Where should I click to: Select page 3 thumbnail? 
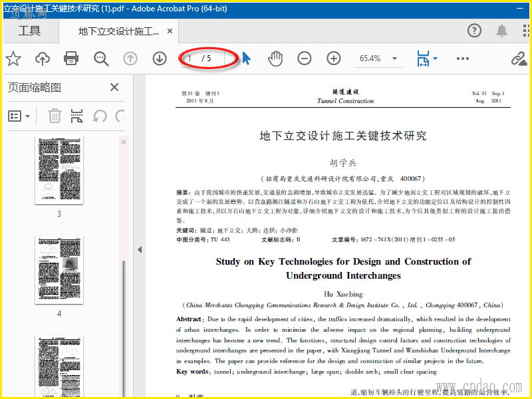tap(59, 170)
